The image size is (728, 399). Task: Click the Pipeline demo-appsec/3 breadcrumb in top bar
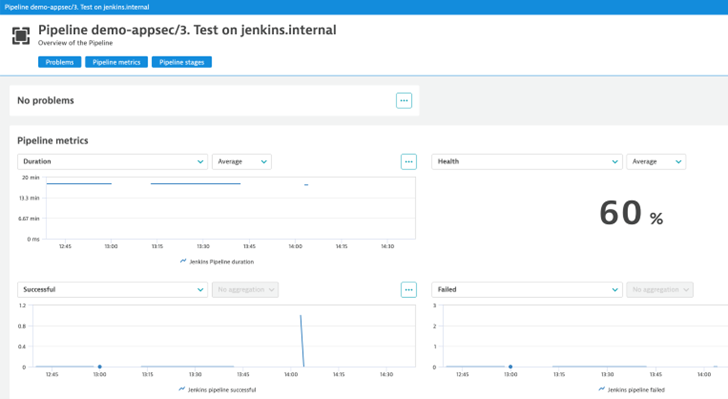(x=77, y=7)
